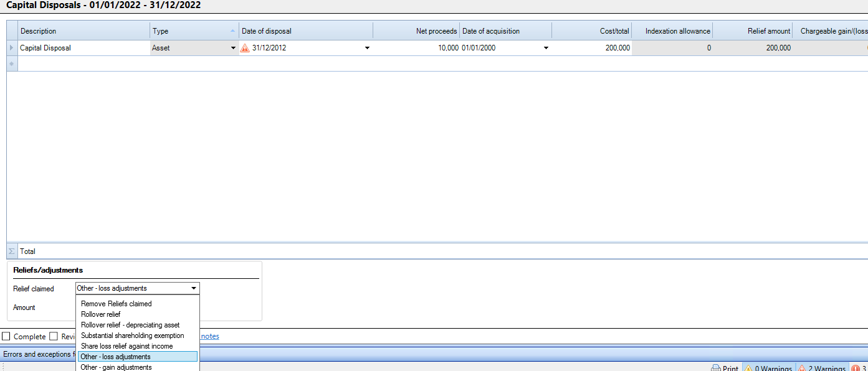Click the warning triangle icon beside 31/12/2012
The height and width of the screenshot is (371, 868).
[x=245, y=48]
